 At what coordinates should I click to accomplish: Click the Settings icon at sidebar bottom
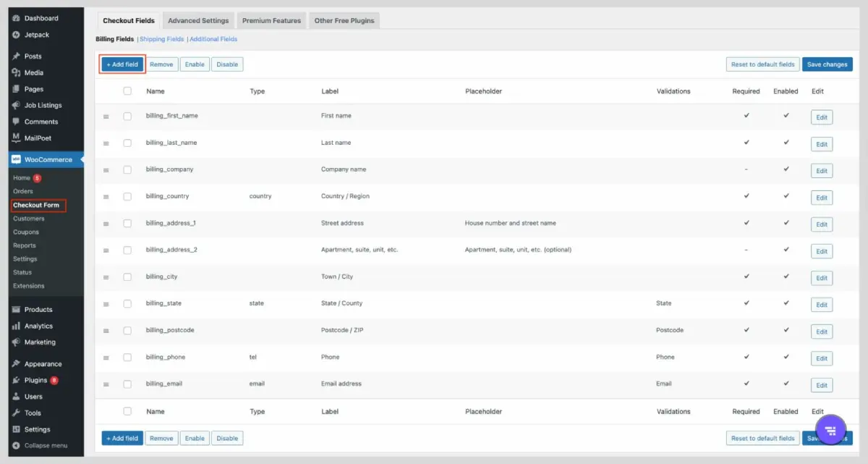[16, 429]
